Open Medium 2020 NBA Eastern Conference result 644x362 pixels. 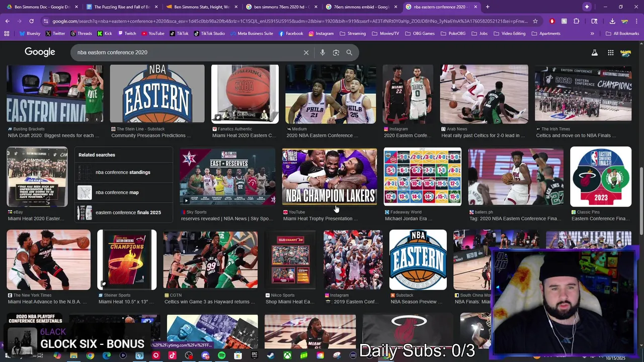coord(331,94)
